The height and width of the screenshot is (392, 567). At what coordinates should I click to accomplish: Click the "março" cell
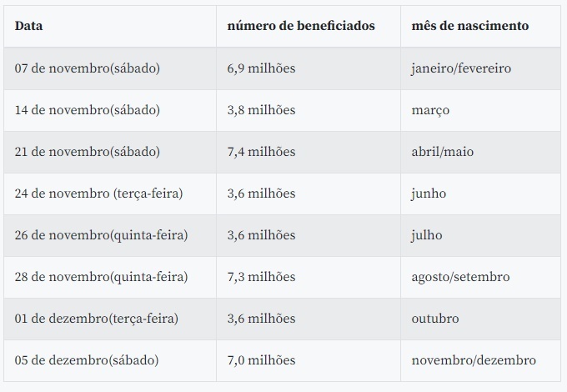coord(430,110)
